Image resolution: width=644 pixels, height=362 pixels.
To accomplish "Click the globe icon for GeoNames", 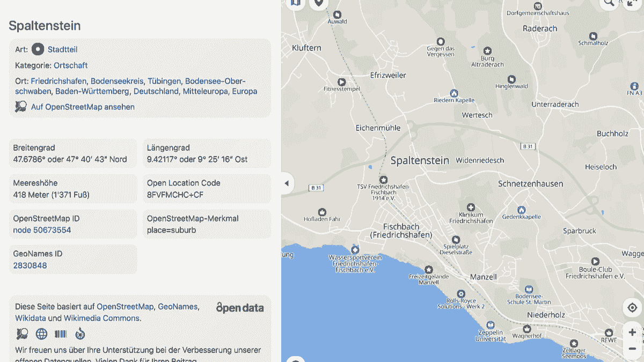I will pos(41,334).
